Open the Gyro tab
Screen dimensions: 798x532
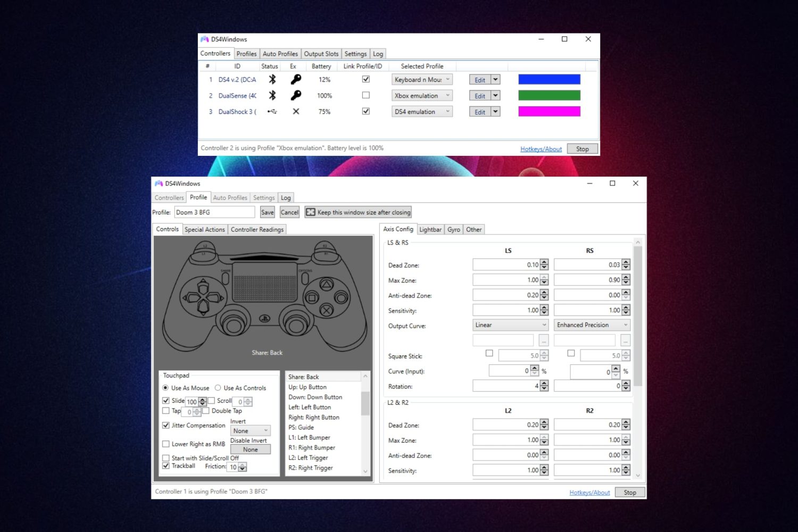(x=454, y=229)
